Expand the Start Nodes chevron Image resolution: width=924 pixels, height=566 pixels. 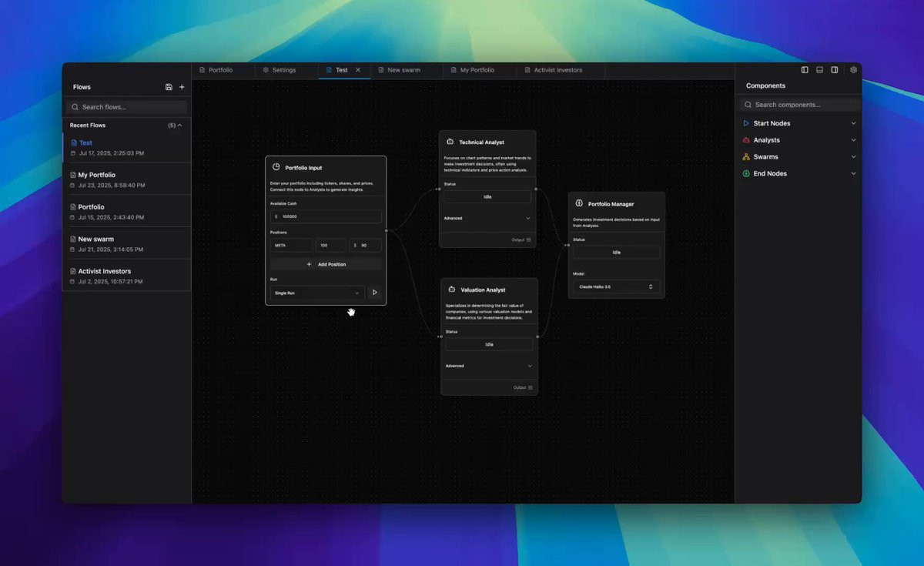coord(853,123)
